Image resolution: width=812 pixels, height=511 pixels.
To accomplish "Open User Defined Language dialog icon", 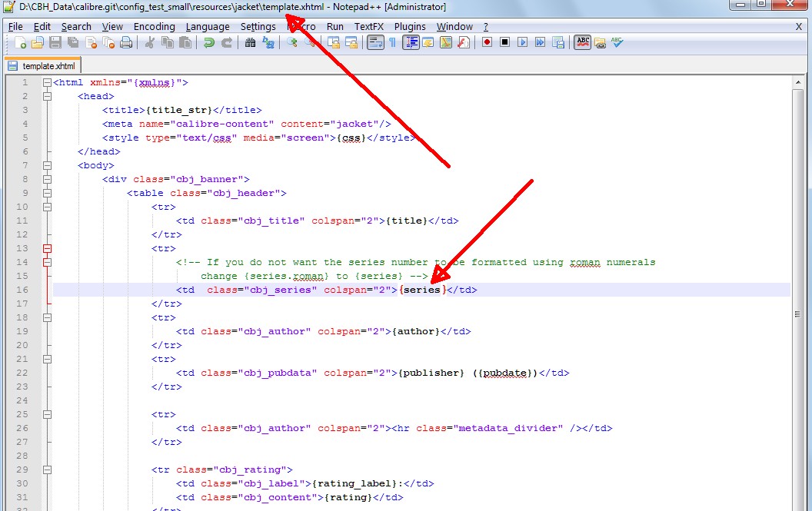I will (428, 42).
